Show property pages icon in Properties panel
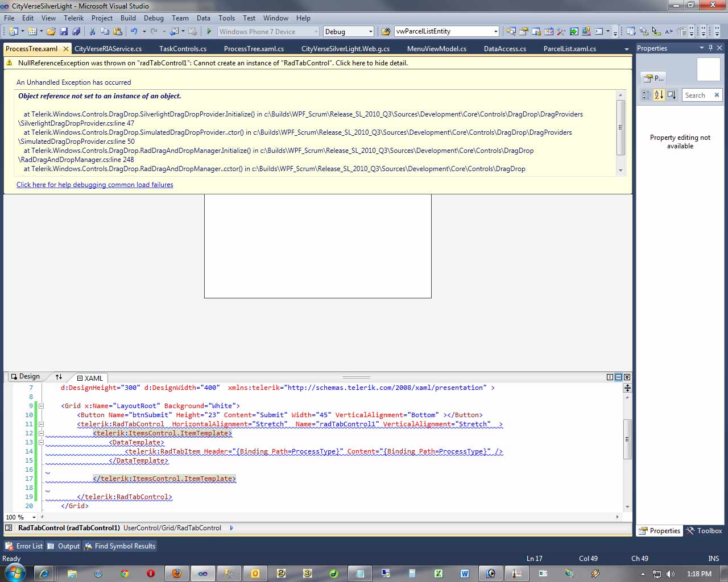 (672, 95)
